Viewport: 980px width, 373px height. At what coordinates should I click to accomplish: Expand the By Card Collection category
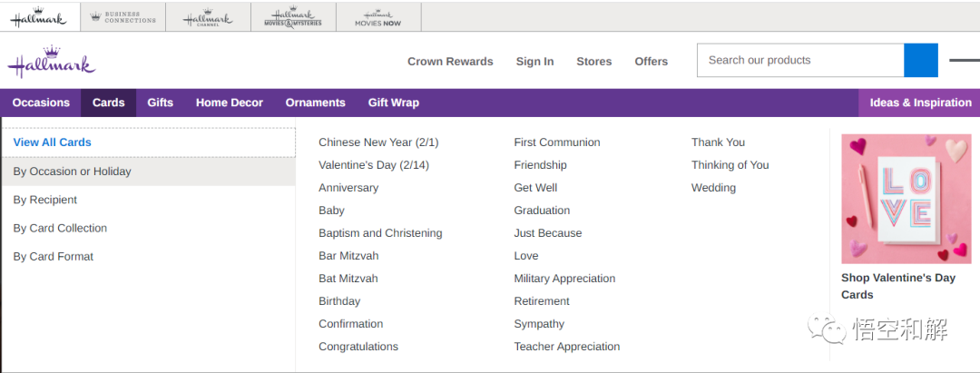(60, 228)
